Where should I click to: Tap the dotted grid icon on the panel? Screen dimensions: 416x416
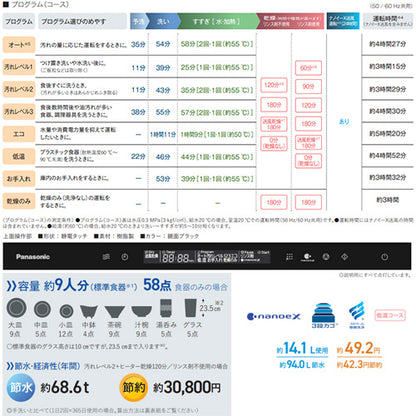click(290, 257)
